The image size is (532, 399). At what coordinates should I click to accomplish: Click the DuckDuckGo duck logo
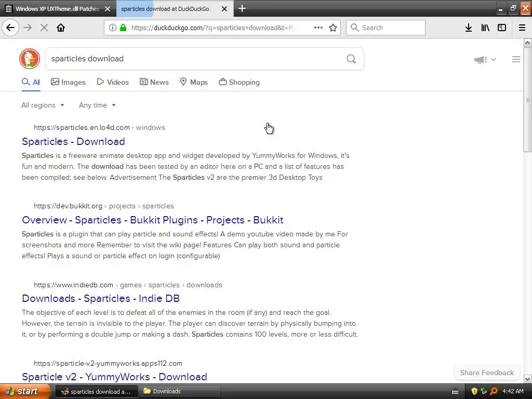pyautogui.click(x=30, y=59)
